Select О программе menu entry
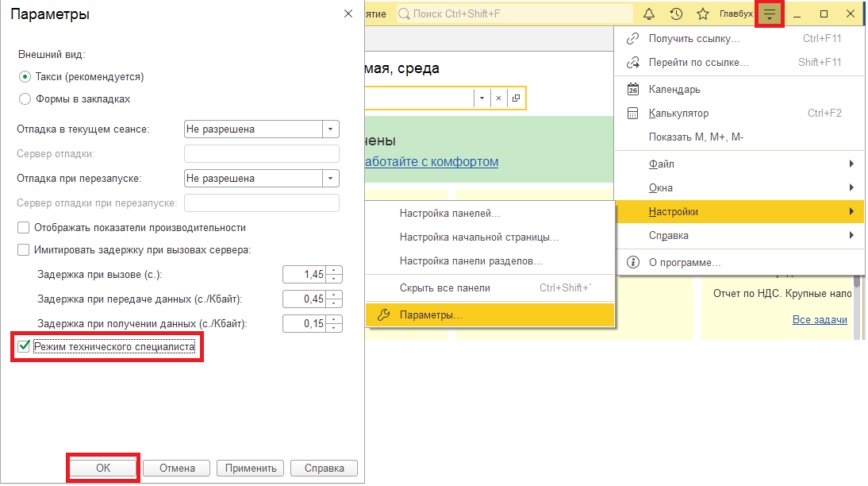The image size is (868, 486). pyautogui.click(x=684, y=262)
